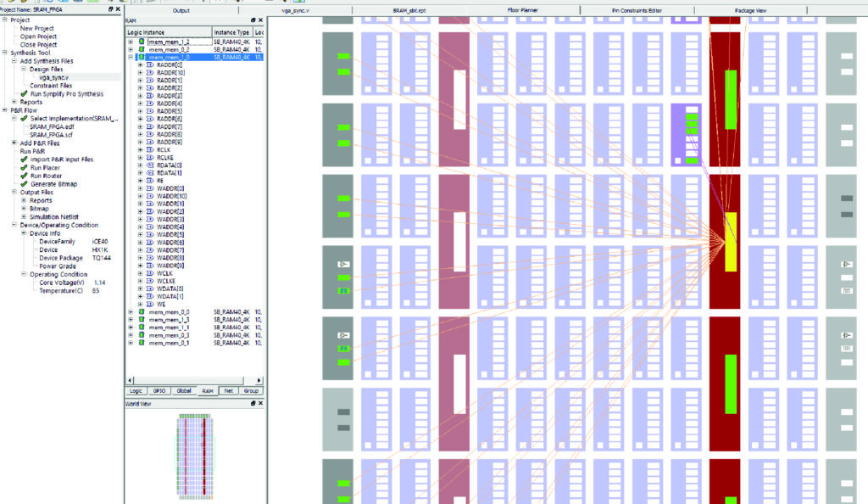Click the chip icon of mem_mem_1_3
The height and width of the screenshot is (504, 868).
pos(142,320)
